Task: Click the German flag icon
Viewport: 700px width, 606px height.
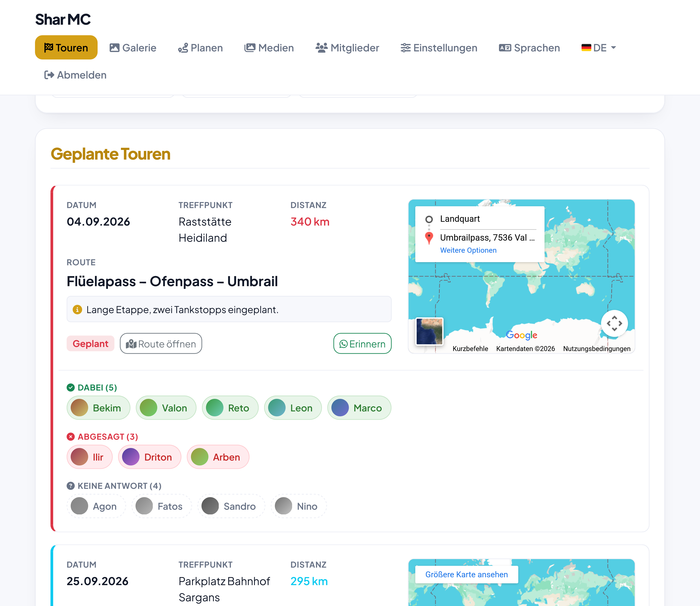Action: point(586,48)
